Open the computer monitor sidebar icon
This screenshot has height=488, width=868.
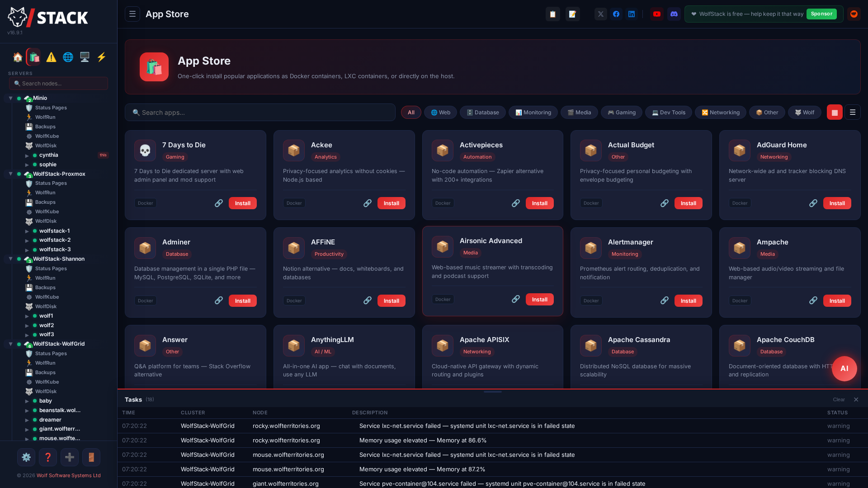(85, 57)
